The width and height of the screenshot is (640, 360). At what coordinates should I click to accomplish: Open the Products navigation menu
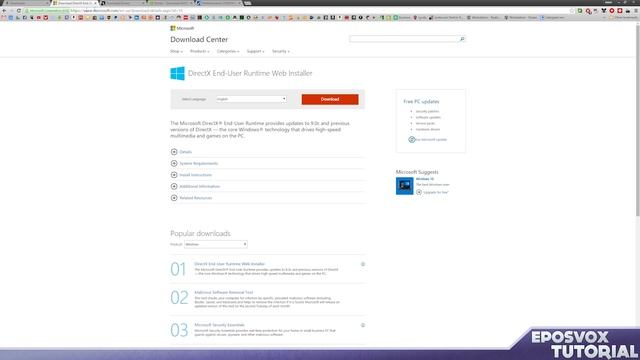point(200,51)
